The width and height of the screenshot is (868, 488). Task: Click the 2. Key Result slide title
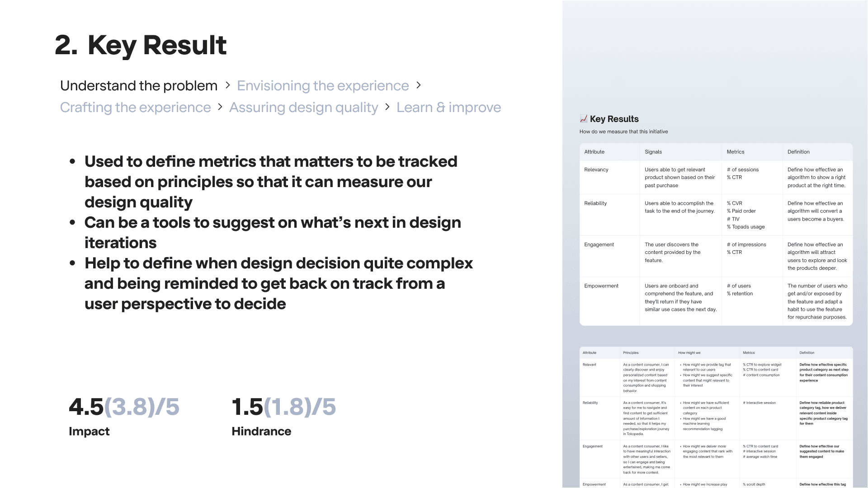coord(141,45)
